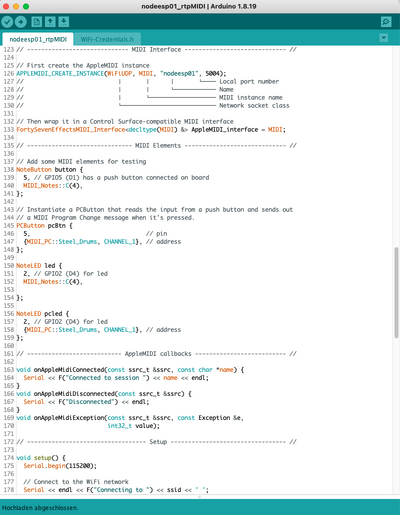The width and height of the screenshot is (400, 515).
Task: Click line 158 with MIDI_PC::Steel_Drums
Action: 102,329
